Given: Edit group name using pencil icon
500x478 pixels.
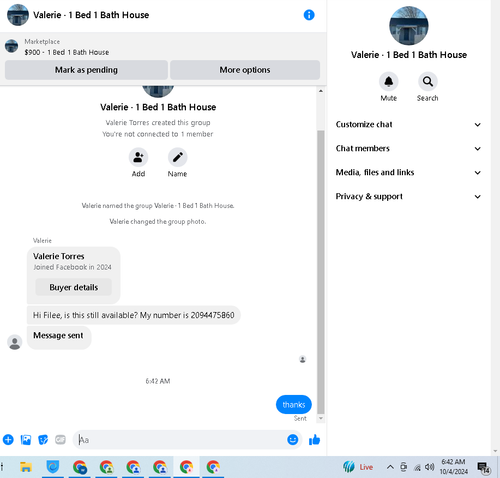Looking at the screenshot, I should [177, 157].
